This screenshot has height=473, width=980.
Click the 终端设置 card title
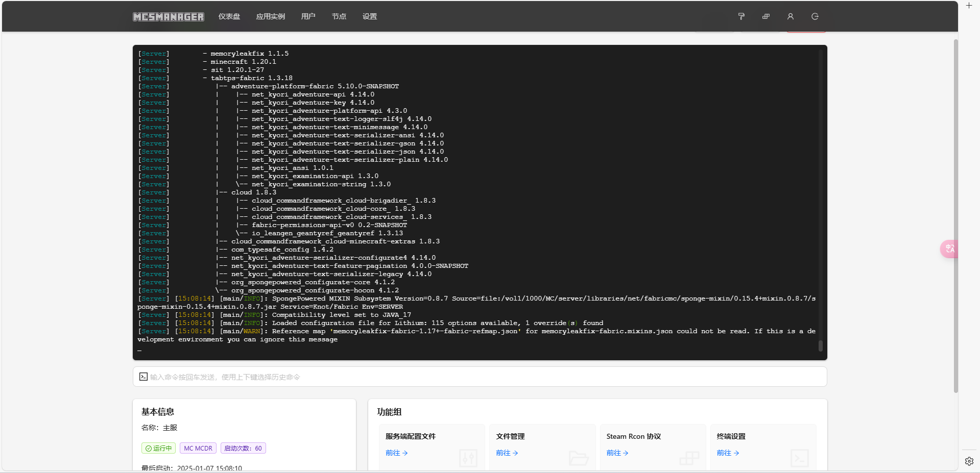coord(731,436)
